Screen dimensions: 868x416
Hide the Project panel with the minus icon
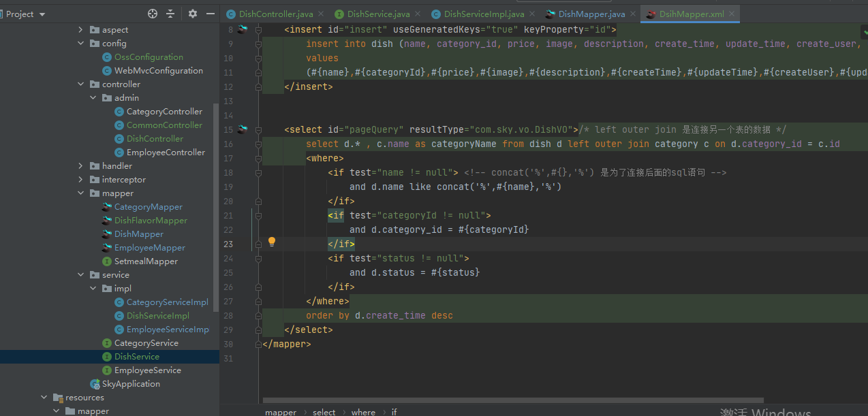click(211, 14)
